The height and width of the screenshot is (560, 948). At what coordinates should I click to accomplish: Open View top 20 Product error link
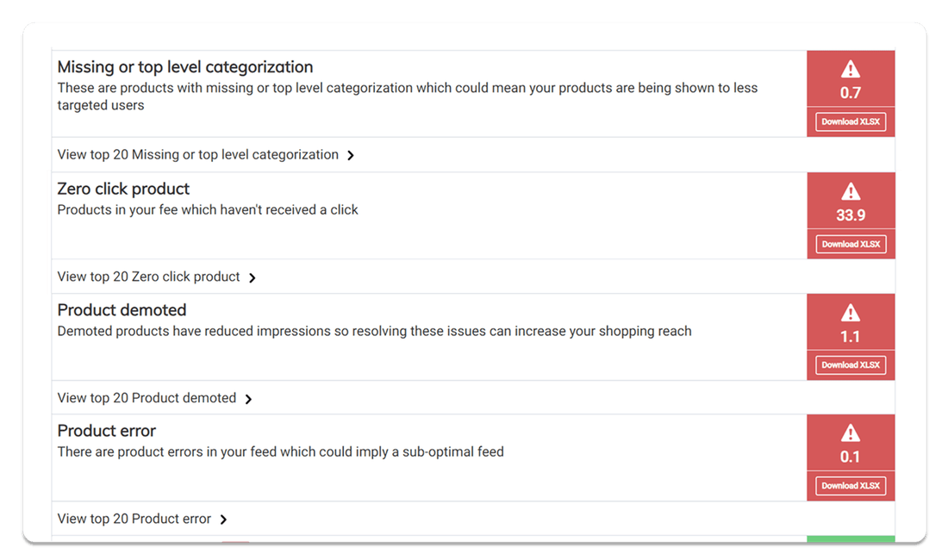134,519
